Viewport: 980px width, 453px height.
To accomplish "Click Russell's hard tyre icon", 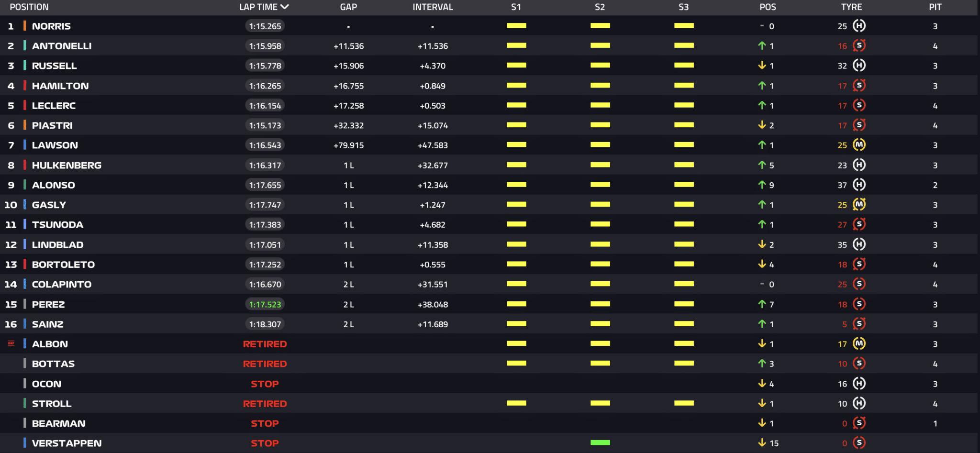I will 859,66.
